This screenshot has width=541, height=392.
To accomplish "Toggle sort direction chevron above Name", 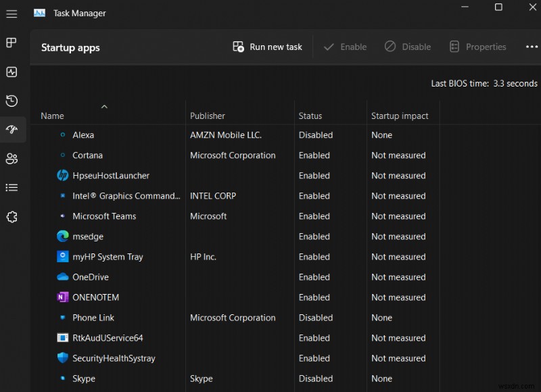I will pyautogui.click(x=104, y=107).
